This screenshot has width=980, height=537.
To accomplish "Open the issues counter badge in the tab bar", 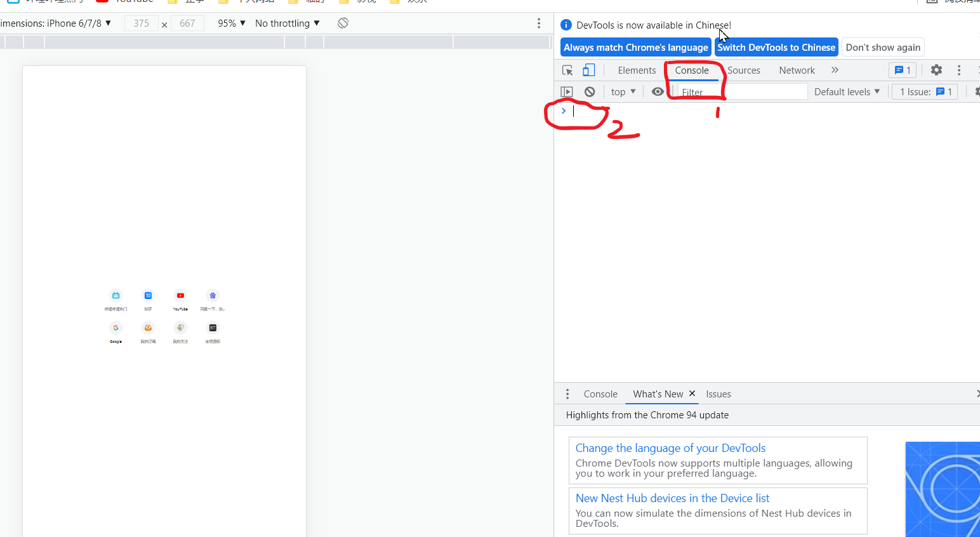I will 903,70.
